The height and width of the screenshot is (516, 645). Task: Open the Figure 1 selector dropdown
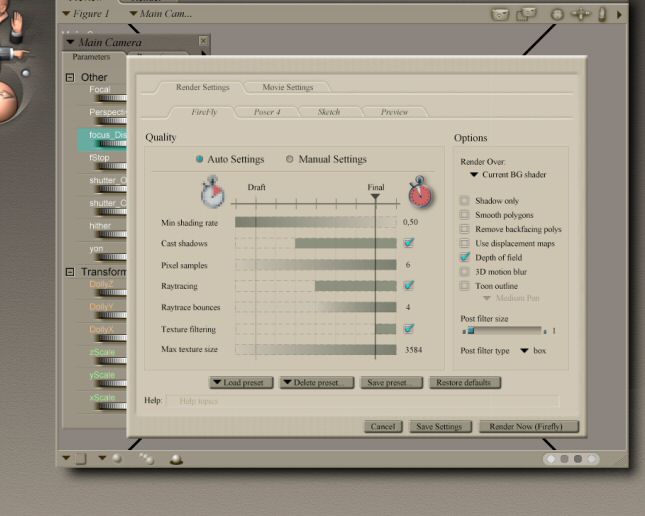[x=86, y=14]
